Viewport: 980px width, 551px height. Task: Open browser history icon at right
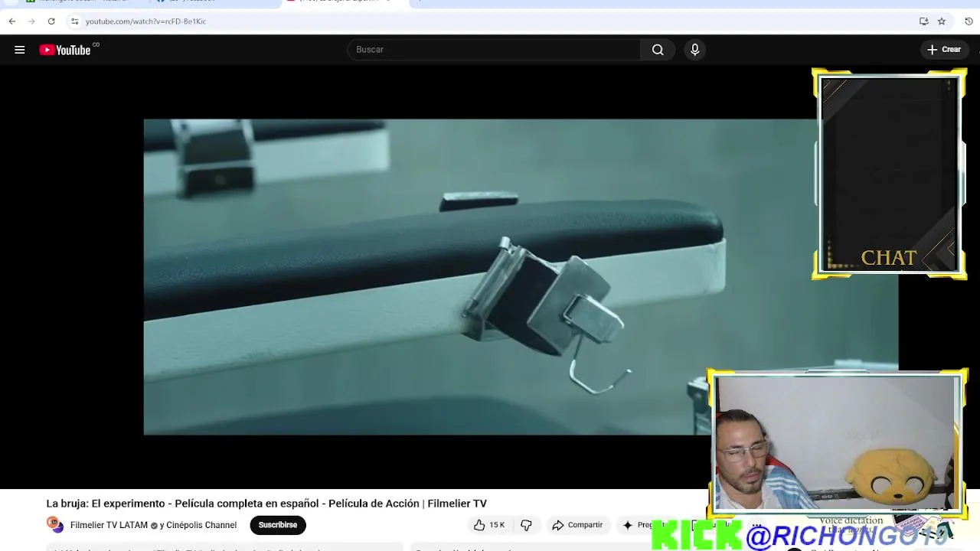pyautogui.click(x=969, y=21)
